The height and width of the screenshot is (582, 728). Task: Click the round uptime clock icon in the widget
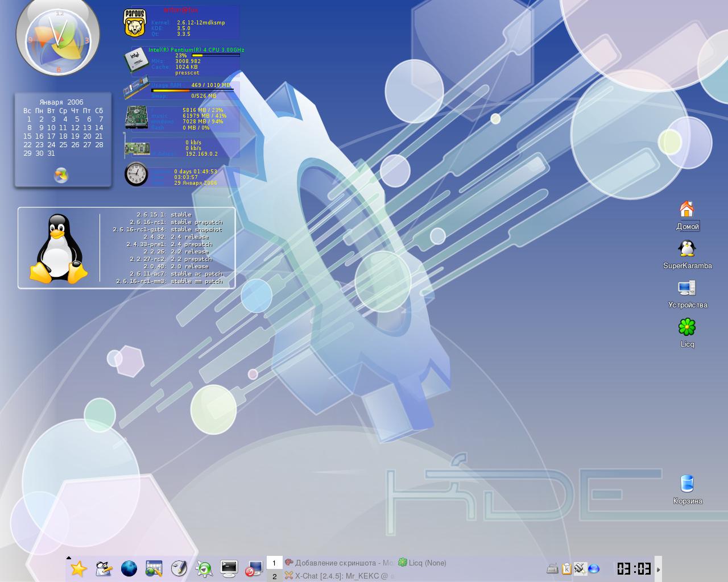point(136,174)
